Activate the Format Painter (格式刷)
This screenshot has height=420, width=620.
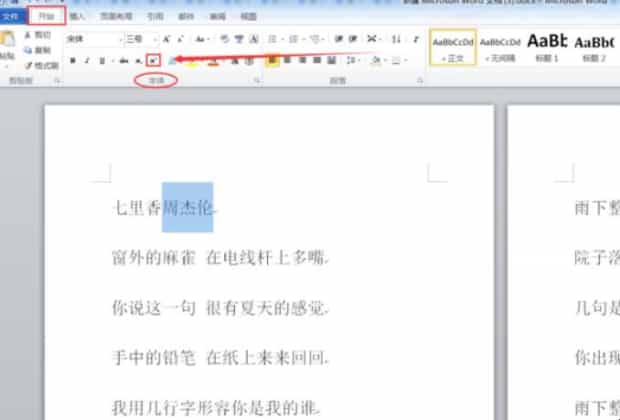(x=42, y=66)
